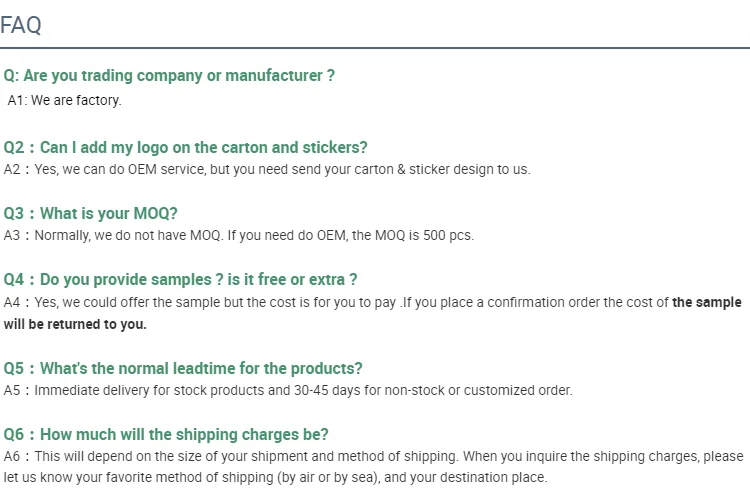Select the Q4 samples free or extra question
The width and height of the screenshot is (750, 504).
tap(180, 279)
